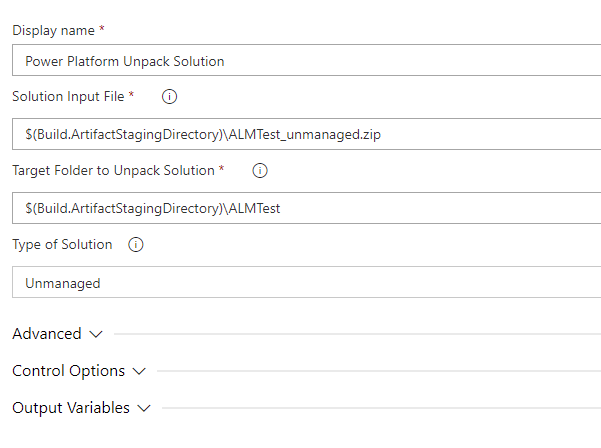Click the chevron arrow next to Control Options
The width and height of the screenshot is (601, 448).
[x=139, y=371]
